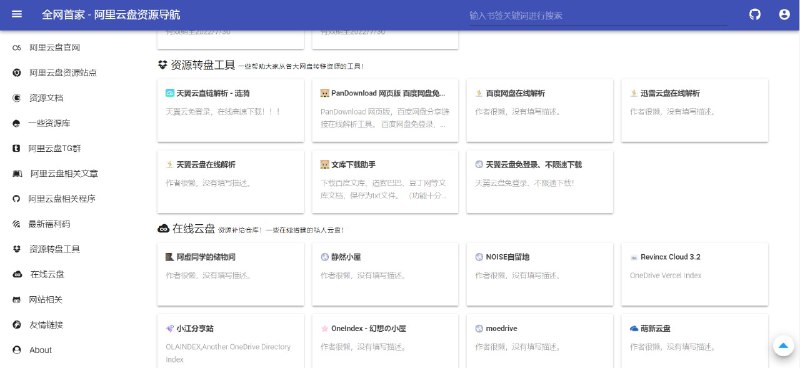
Task: Click icon beside 阿里云盘相关文章 in sidebar
Action: 17,174
